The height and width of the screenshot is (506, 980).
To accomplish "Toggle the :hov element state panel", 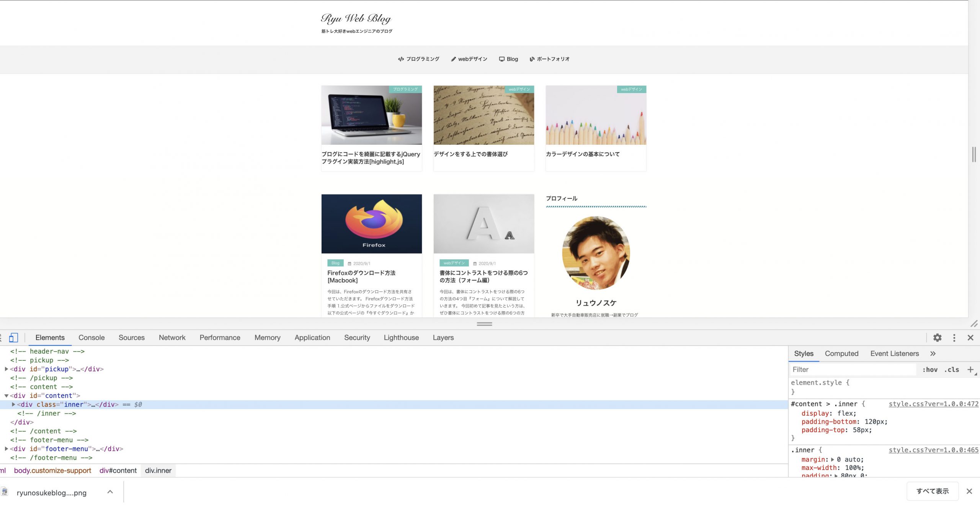I will point(930,370).
